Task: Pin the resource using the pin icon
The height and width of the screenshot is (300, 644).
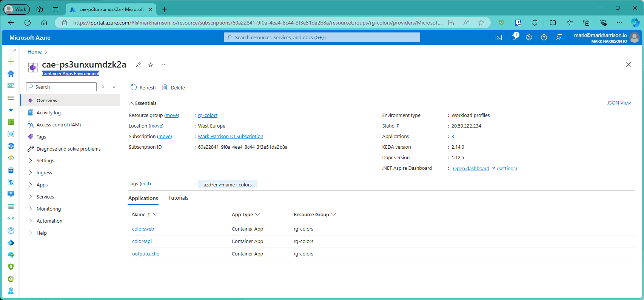Action: [139, 65]
